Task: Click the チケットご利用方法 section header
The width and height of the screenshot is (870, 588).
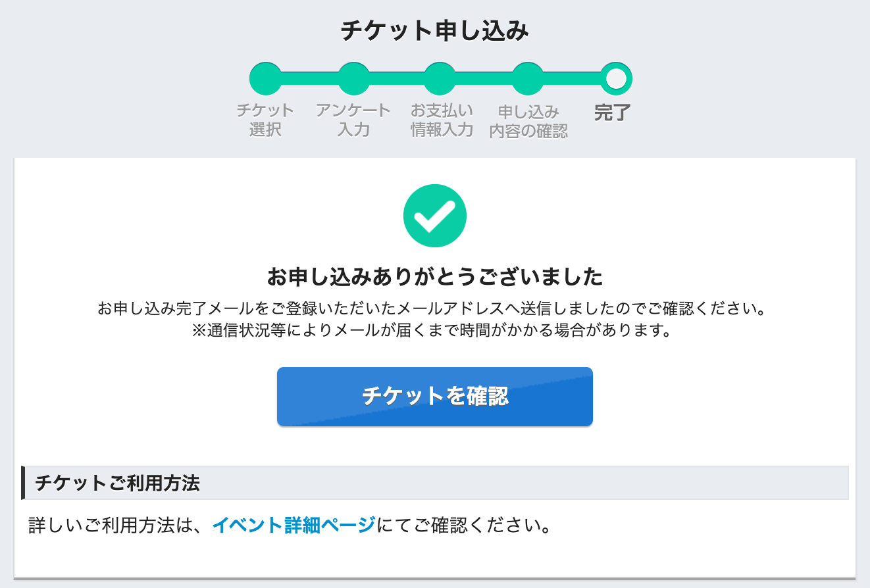Action: (x=117, y=483)
